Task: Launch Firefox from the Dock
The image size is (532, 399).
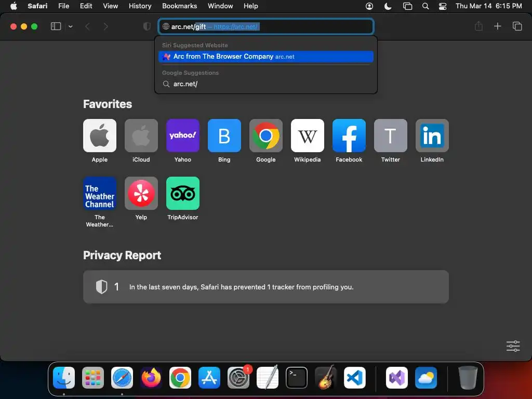Action: pyautogui.click(x=151, y=378)
